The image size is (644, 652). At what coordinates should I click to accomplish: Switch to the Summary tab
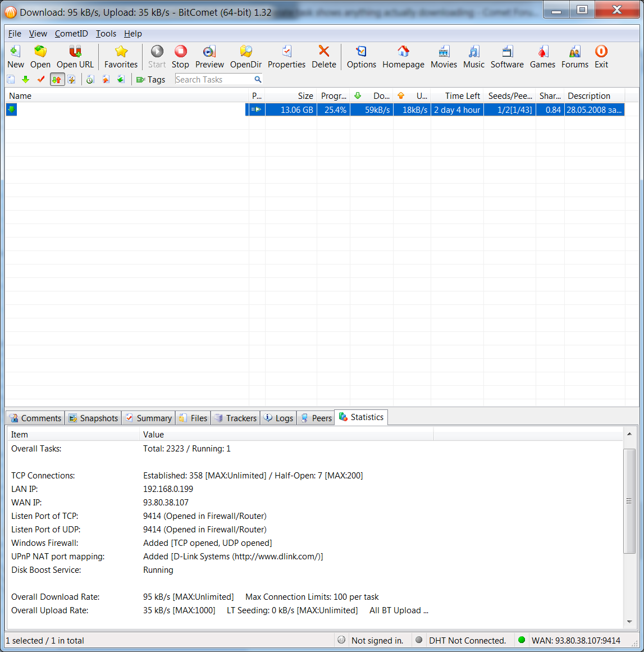pos(149,418)
